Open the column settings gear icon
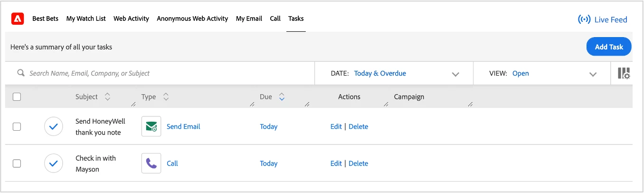 624,73
